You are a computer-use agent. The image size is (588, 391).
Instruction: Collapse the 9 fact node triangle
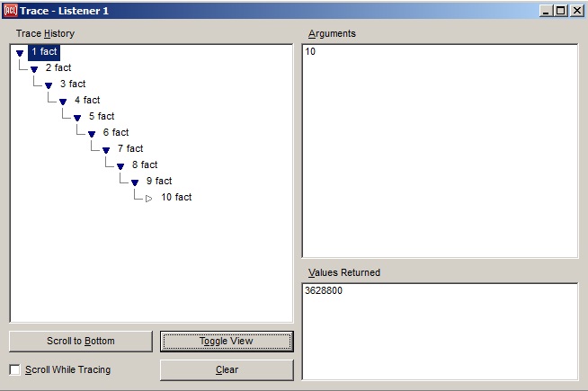click(135, 182)
